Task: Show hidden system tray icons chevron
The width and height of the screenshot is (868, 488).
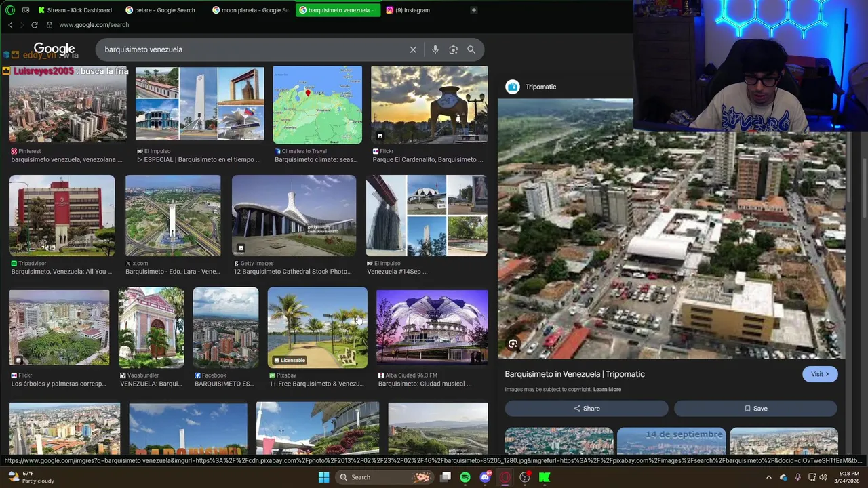Action: pos(768,477)
